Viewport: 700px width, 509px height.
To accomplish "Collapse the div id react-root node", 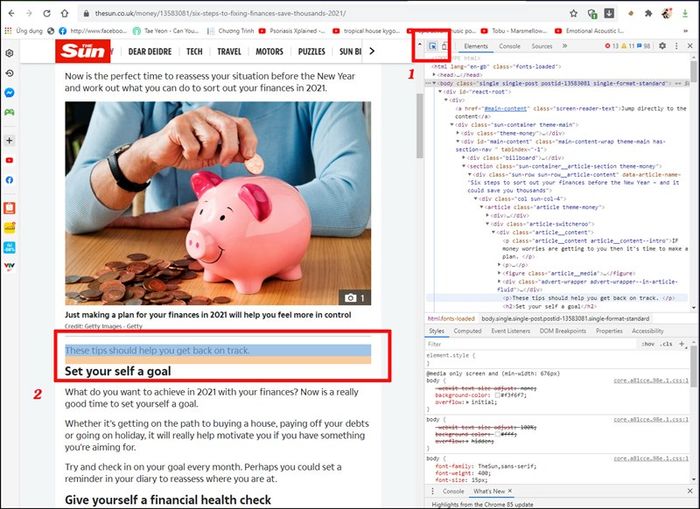I will point(440,92).
